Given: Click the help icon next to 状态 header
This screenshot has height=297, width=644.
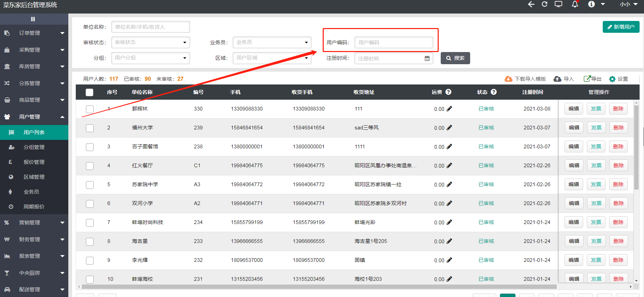Looking at the screenshot, I should tap(494, 92).
